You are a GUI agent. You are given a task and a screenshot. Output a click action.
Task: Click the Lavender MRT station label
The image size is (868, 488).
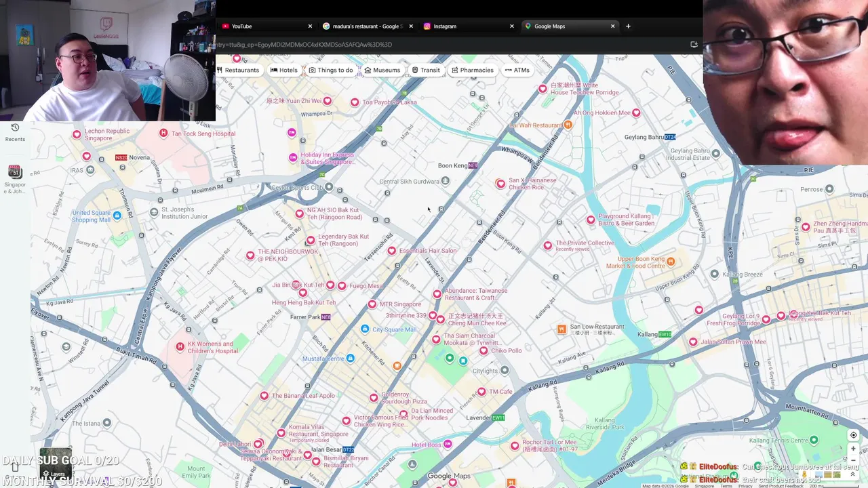click(486, 418)
